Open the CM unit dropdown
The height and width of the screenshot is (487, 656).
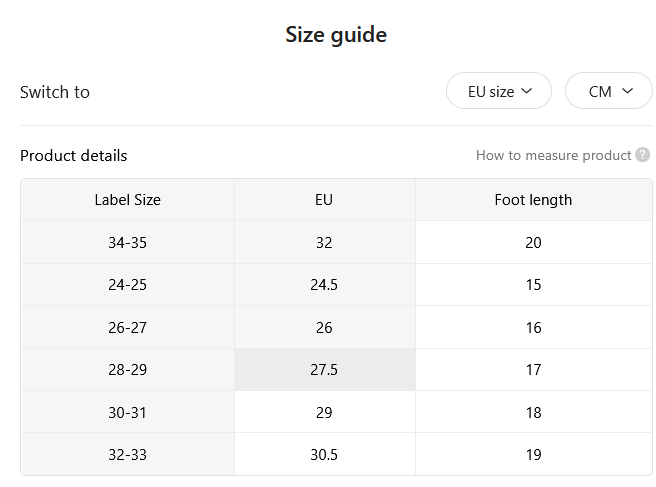[609, 91]
